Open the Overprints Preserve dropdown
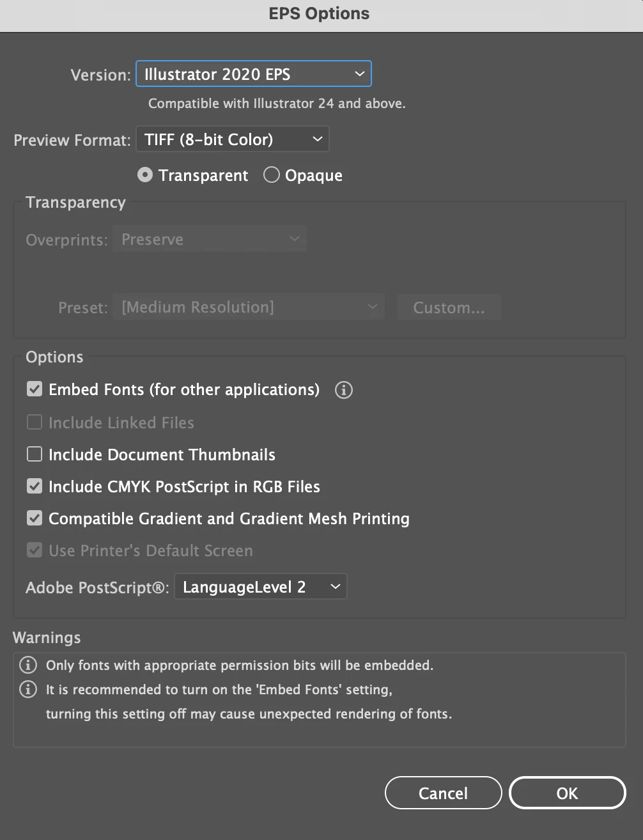This screenshot has width=643, height=840. pos(210,239)
